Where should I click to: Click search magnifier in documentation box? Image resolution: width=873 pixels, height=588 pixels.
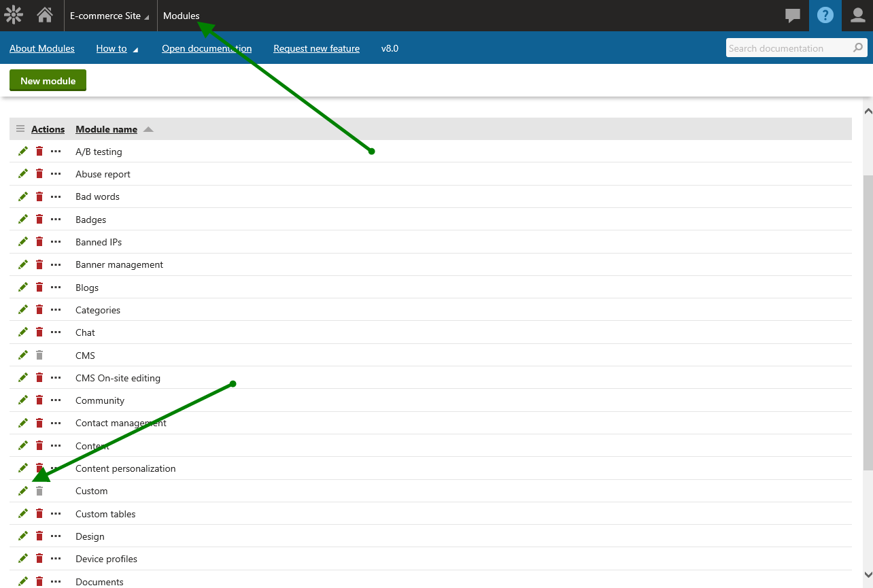click(x=859, y=48)
